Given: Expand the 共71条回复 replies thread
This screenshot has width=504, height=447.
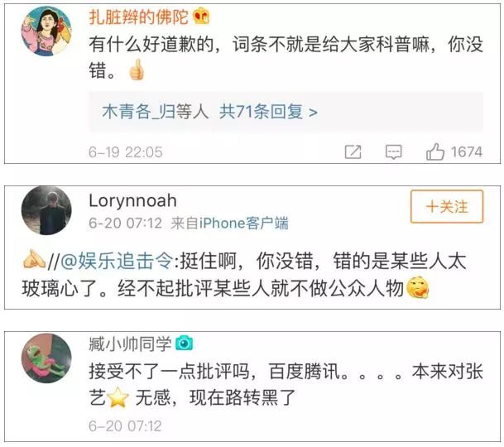Looking at the screenshot, I should point(268,112).
